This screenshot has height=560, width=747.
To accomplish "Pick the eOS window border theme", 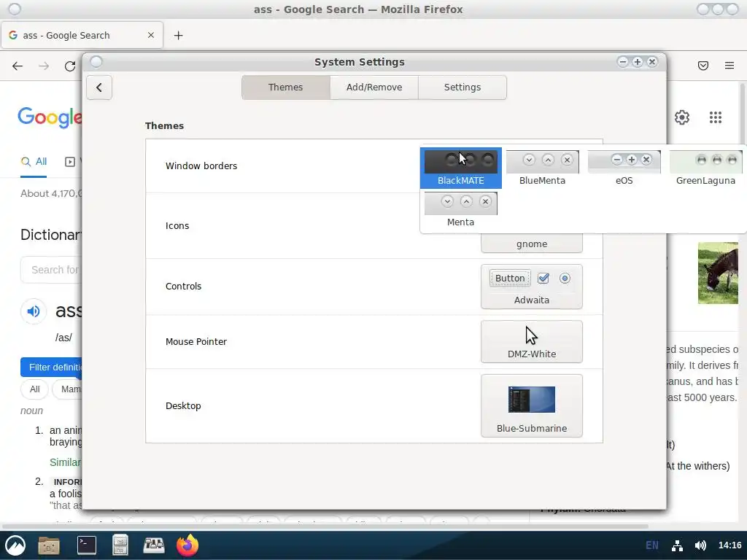I will [x=624, y=168].
